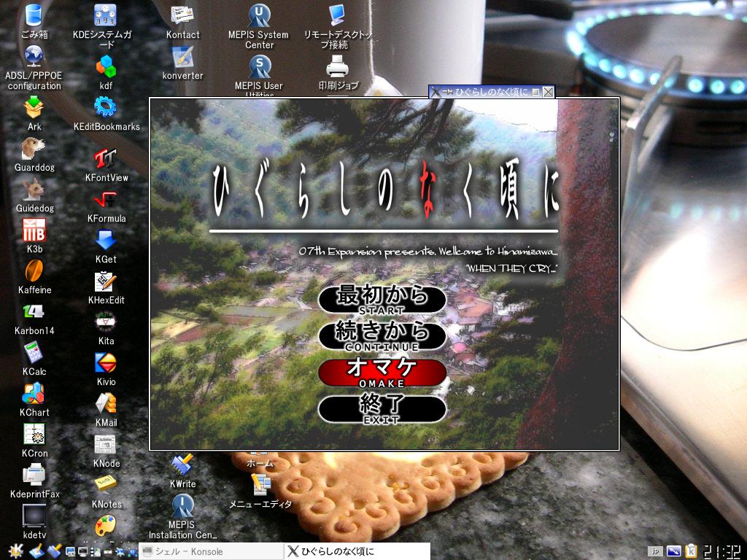
Task: Choose 終了 EXIT in the game menu
Action: tap(382, 409)
